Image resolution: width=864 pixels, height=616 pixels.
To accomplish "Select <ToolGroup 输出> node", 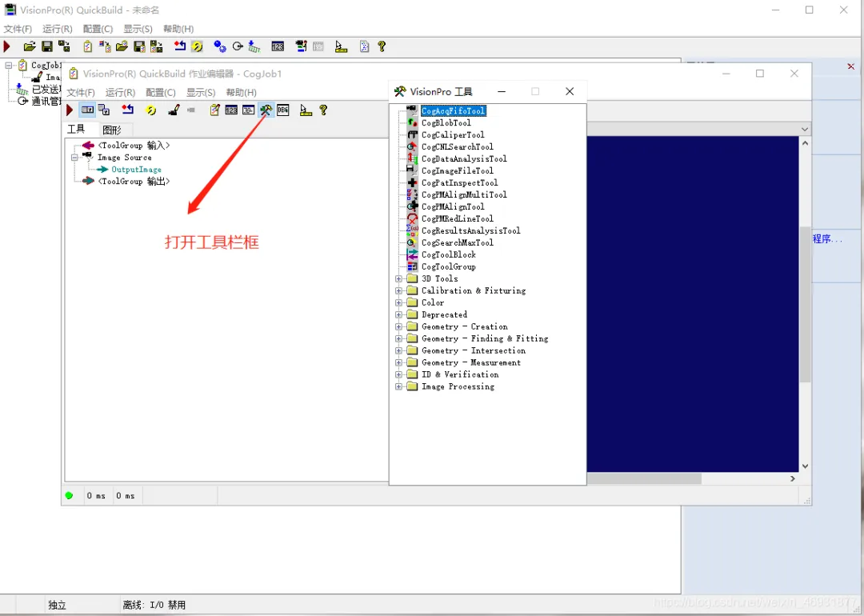I will pyautogui.click(x=134, y=182).
